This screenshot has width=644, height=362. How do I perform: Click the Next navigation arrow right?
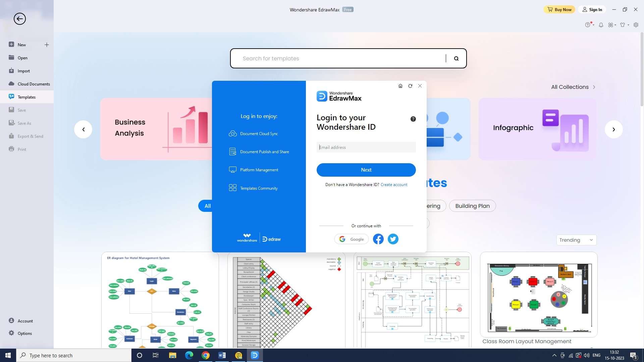(x=613, y=129)
